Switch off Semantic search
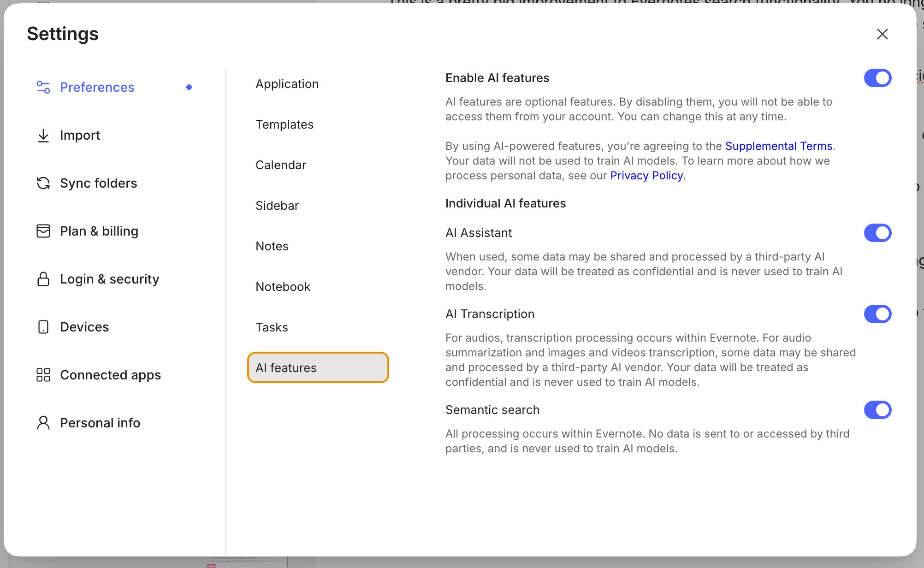The image size is (924, 568). pos(877,410)
